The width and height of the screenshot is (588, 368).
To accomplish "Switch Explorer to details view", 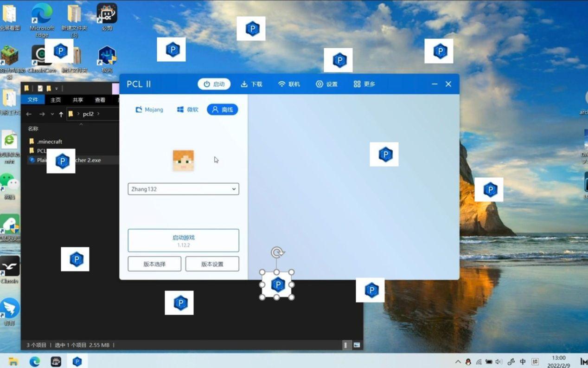I will click(x=345, y=345).
